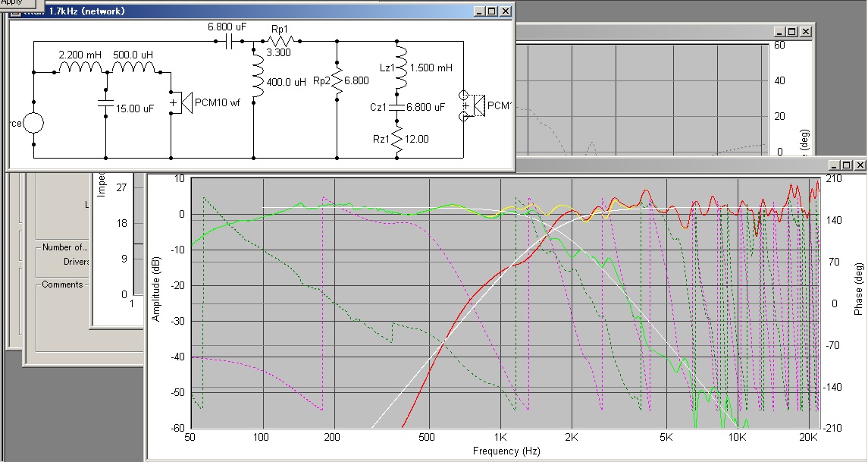This screenshot has width=868, height=462.
Task: Select the capacitor symbol feeding resistor Rp1
Action: pyautogui.click(x=229, y=41)
